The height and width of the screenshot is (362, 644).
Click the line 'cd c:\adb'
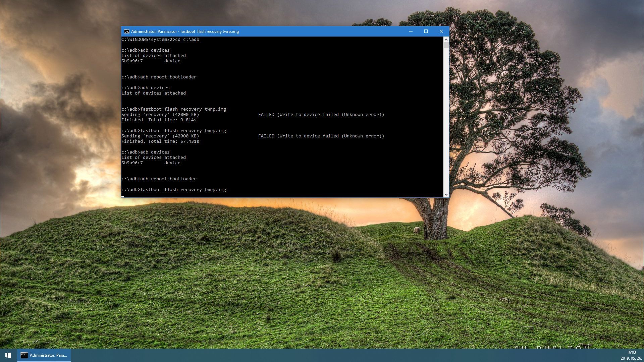click(160, 40)
